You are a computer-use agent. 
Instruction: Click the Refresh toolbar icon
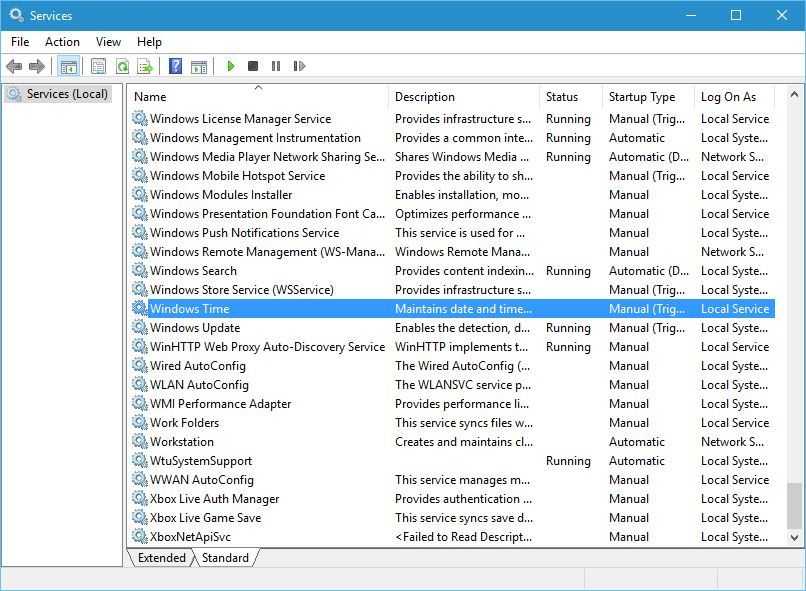click(122, 66)
